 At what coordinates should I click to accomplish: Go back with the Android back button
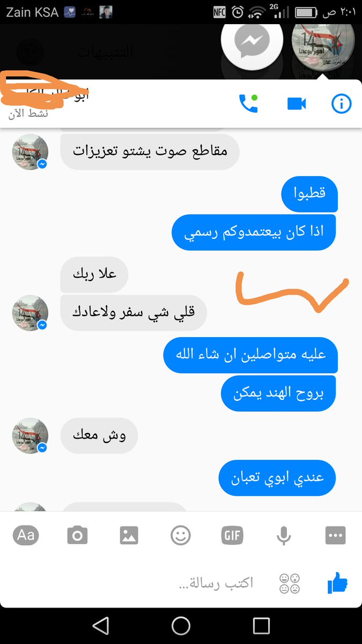(100, 626)
